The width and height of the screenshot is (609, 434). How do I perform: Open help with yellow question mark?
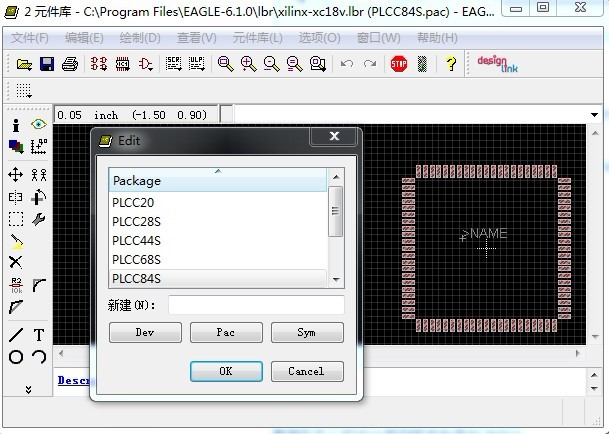click(x=451, y=63)
